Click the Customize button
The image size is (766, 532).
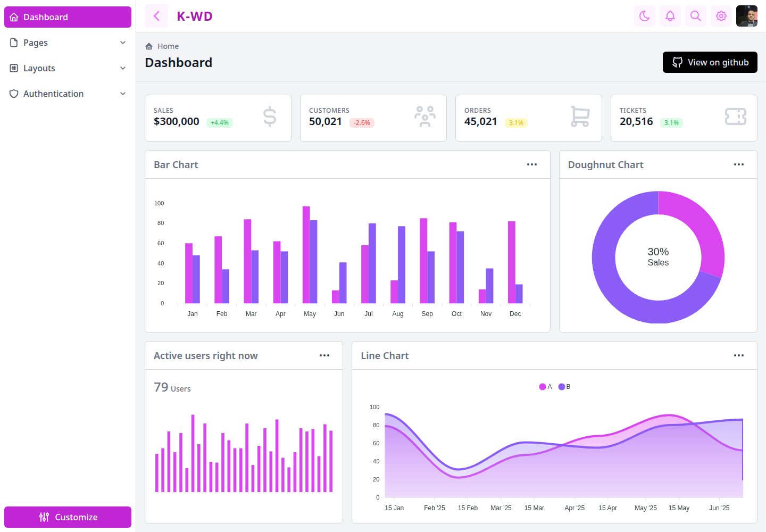68,517
